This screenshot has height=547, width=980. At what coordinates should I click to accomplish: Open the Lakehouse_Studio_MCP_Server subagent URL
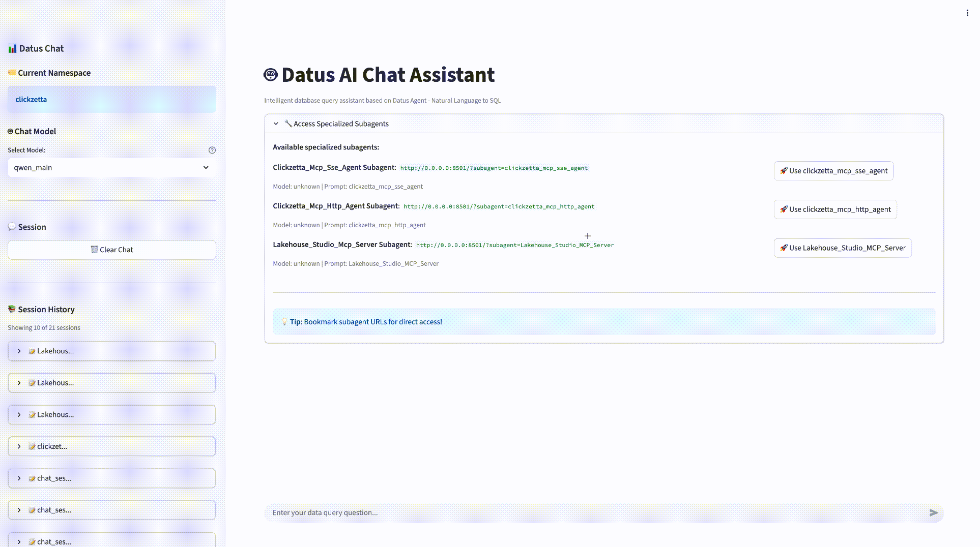(514, 246)
